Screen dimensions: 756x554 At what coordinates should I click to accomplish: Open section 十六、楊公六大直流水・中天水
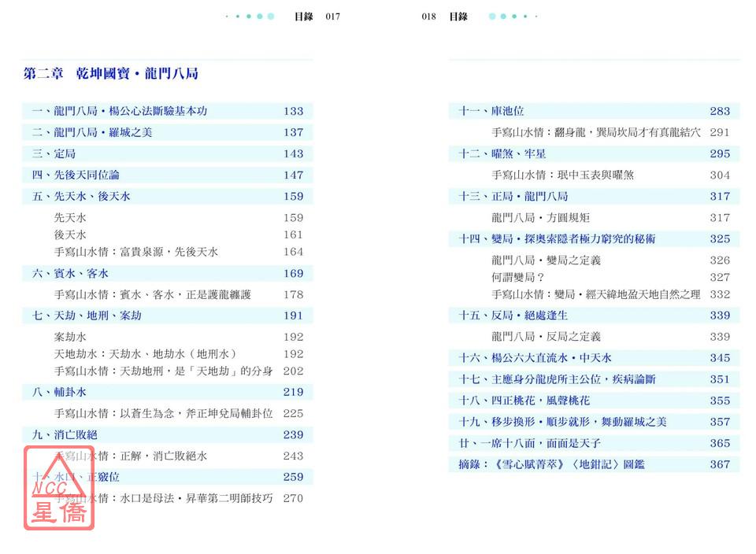pos(535,357)
